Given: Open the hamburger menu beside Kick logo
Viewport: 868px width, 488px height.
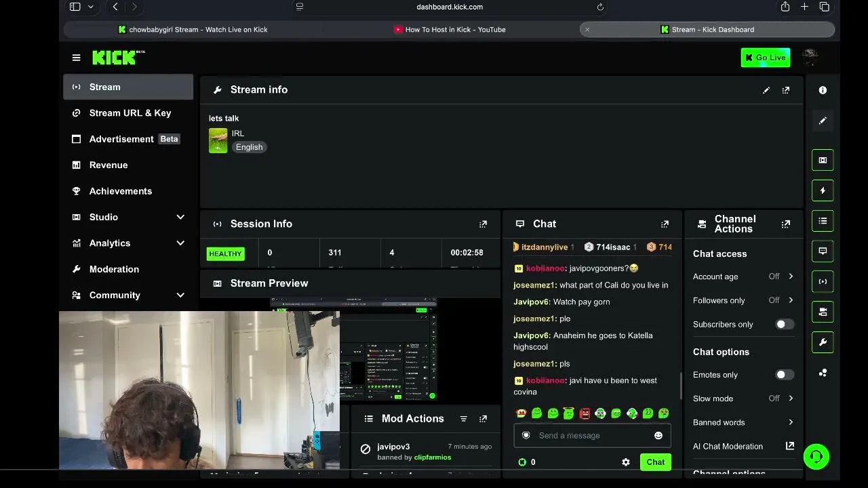Looking at the screenshot, I should pos(77,58).
